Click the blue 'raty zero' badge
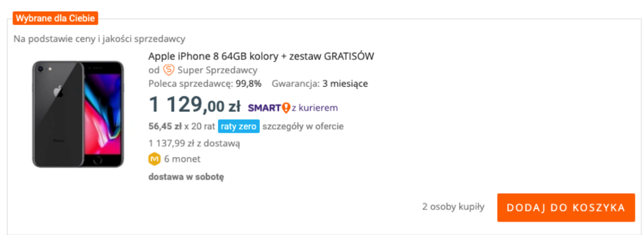 [x=239, y=126]
